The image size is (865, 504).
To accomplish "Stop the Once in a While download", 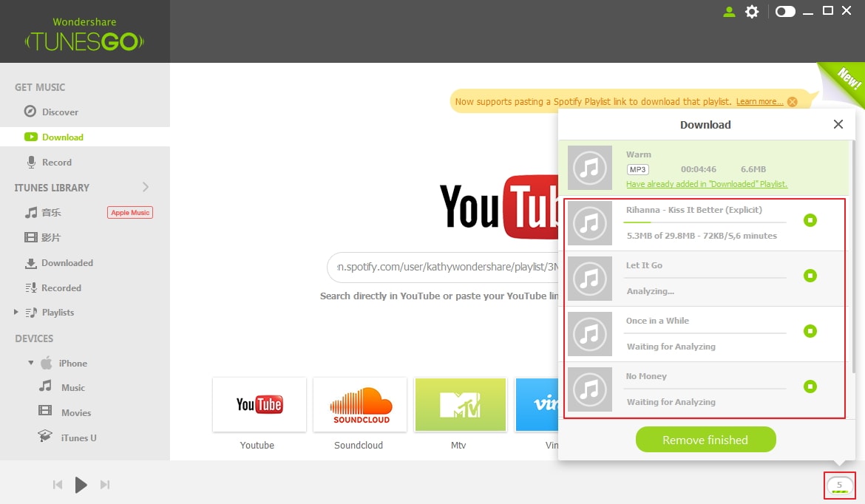I will pos(810,331).
